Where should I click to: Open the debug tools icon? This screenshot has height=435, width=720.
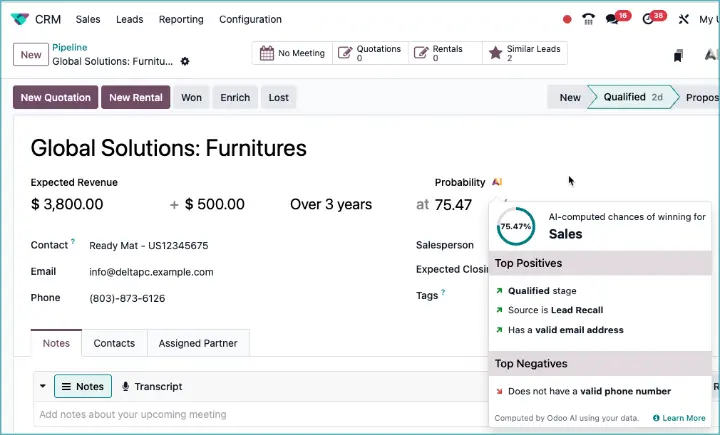click(x=684, y=19)
